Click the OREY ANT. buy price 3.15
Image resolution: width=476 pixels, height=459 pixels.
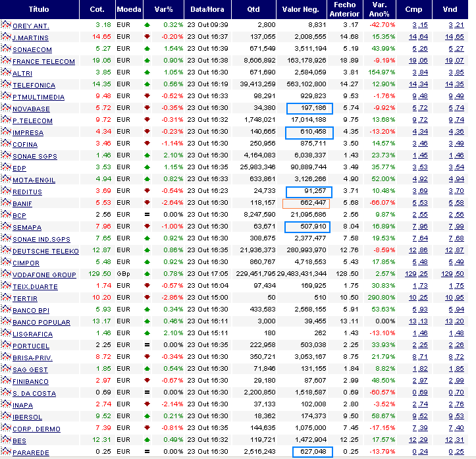coord(420,25)
